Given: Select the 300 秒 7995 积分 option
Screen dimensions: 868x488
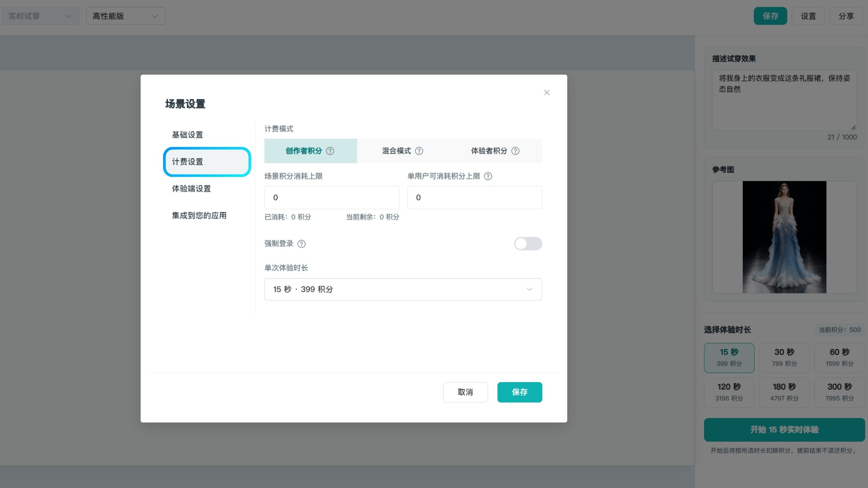Looking at the screenshot, I should (840, 392).
